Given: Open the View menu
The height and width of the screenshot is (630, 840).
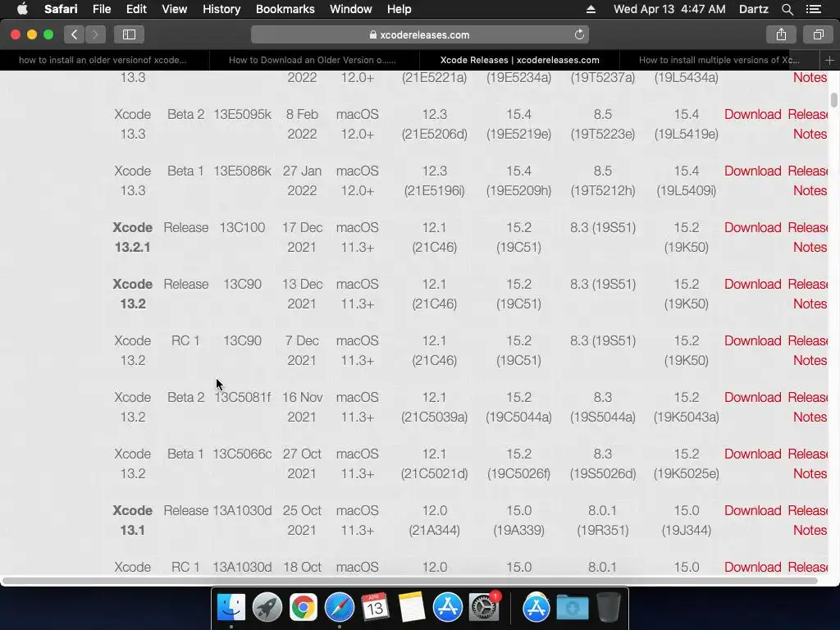Looking at the screenshot, I should (x=175, y=9).
